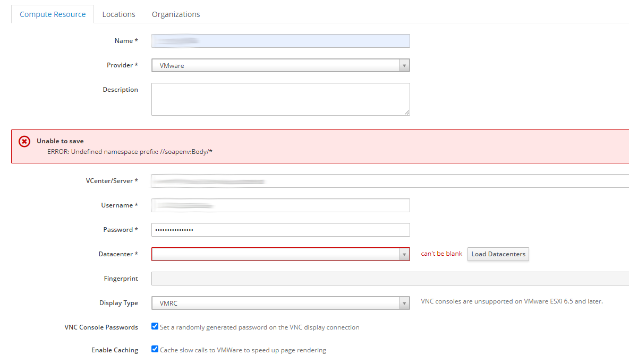Image resolution: width=629 pixels, height=364 pixels.
Task: Select the Compute Resource tab
Action: [53, 14]
